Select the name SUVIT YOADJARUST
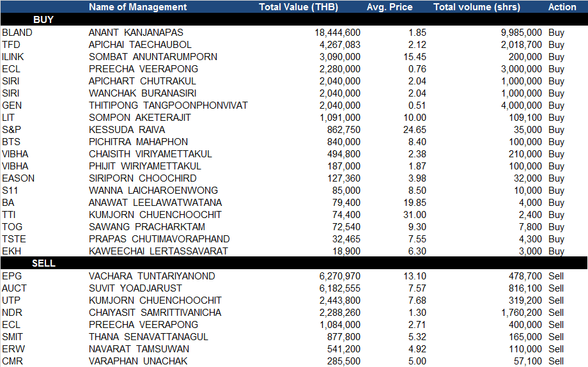588x367 pixels. (x=135, y=288)
